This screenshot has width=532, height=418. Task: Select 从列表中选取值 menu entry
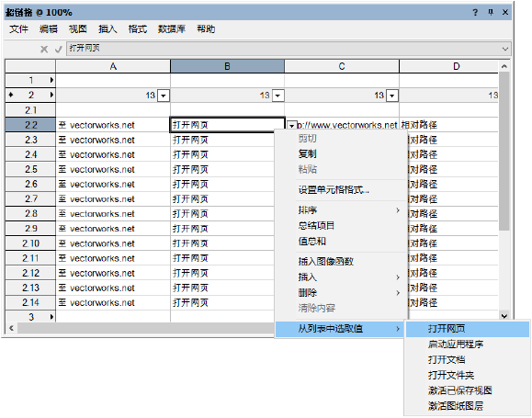(x=340, y=329)
